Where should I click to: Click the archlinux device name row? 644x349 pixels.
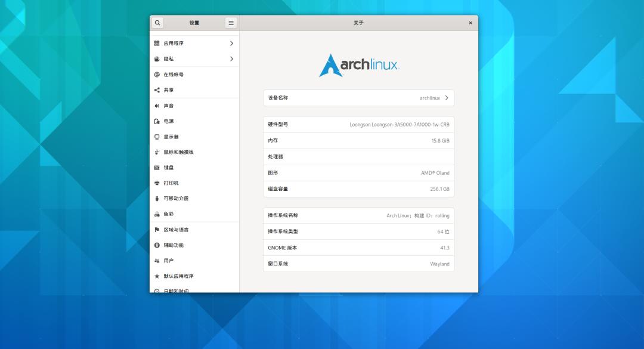pyautogui.click(x=358, y=98)
